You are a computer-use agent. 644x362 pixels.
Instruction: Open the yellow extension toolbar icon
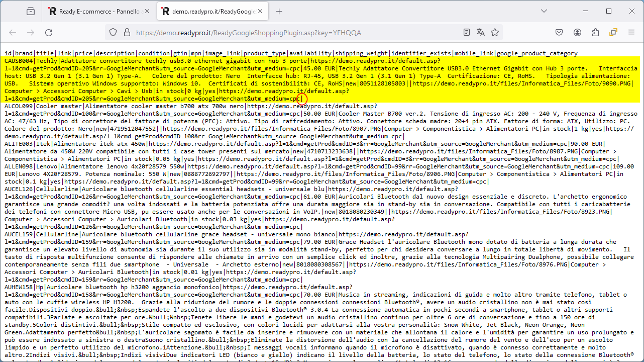coord(613,32)
